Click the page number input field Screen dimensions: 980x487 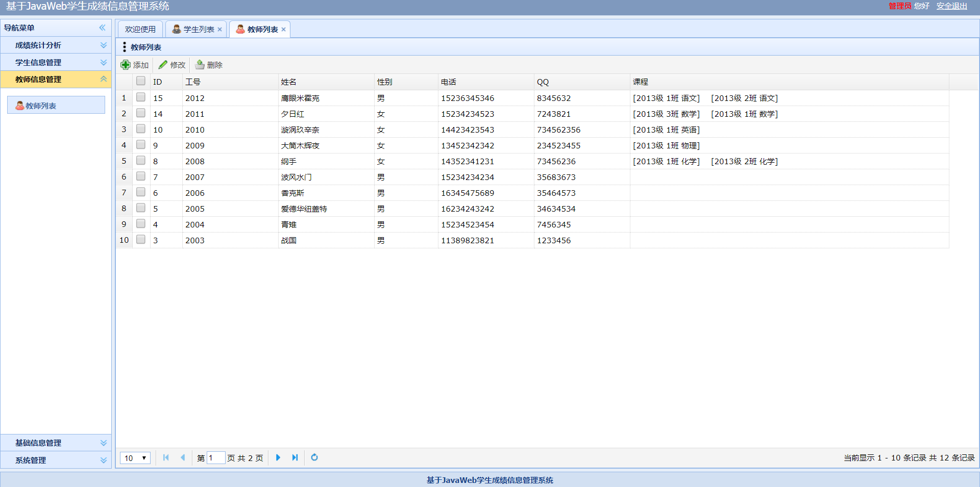tap(216, 458)
